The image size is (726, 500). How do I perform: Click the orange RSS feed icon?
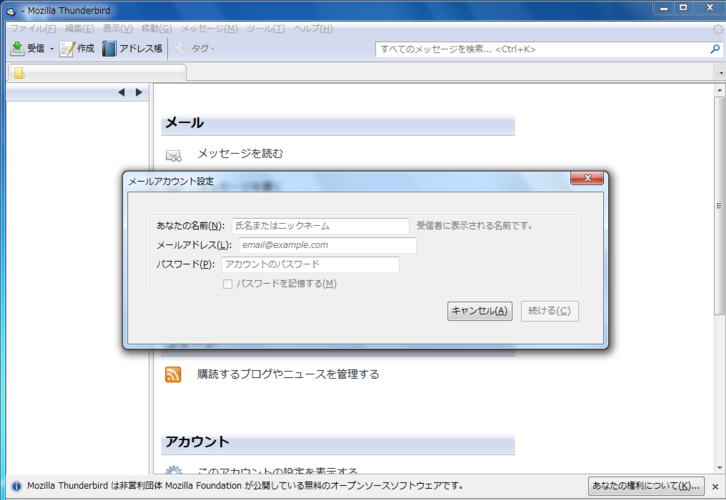tap(173, 374)
